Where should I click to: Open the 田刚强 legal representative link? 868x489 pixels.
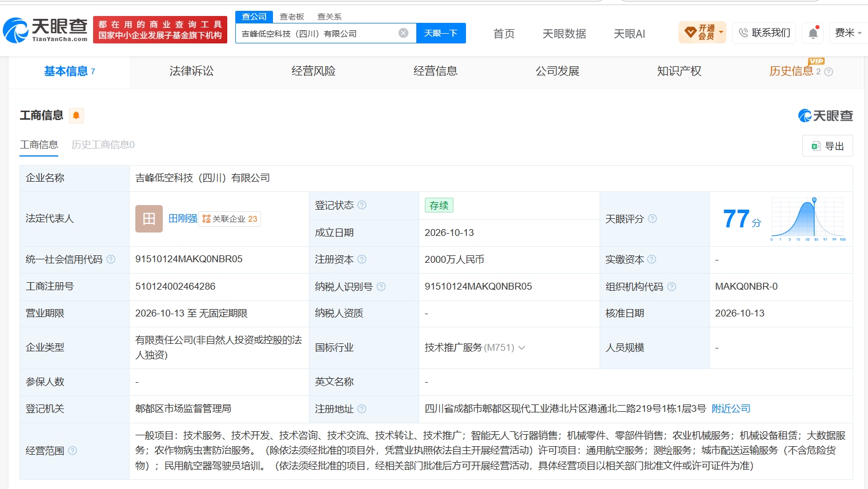click(x=183, y=219)
